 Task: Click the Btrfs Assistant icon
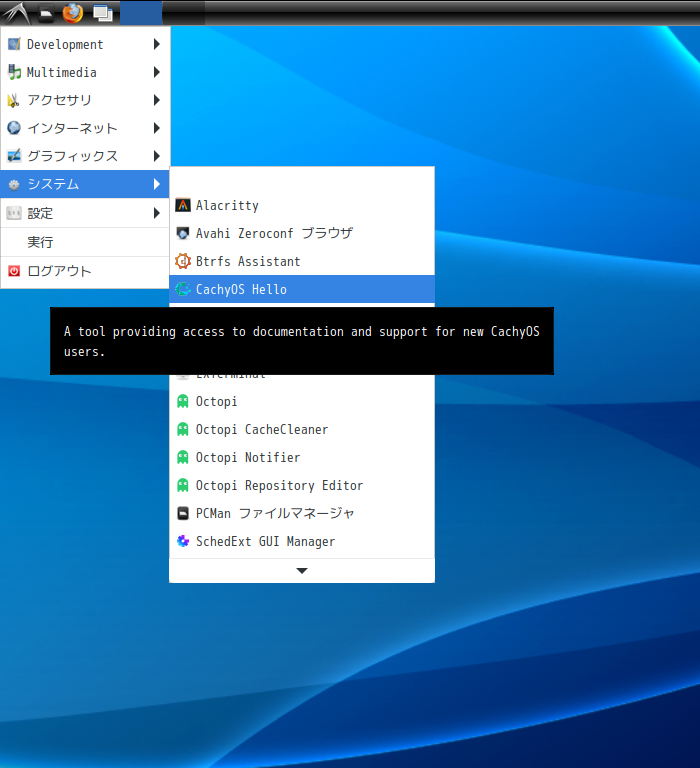(x=183, y=261)
